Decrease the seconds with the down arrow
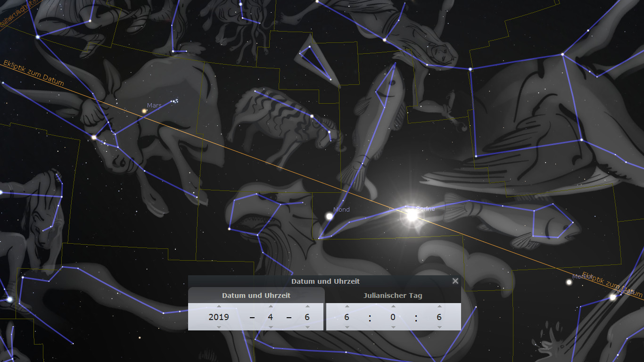 tap(439, 327)
